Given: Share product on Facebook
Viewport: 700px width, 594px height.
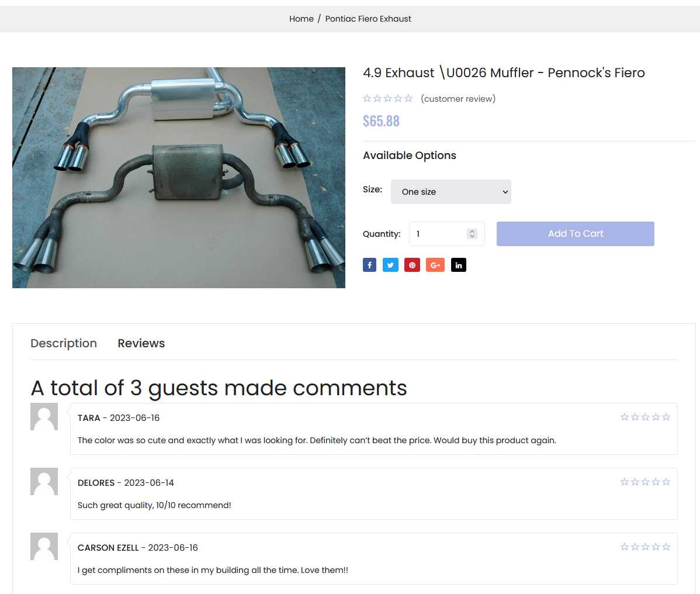Looking at the screenshot, I should 369,265.
